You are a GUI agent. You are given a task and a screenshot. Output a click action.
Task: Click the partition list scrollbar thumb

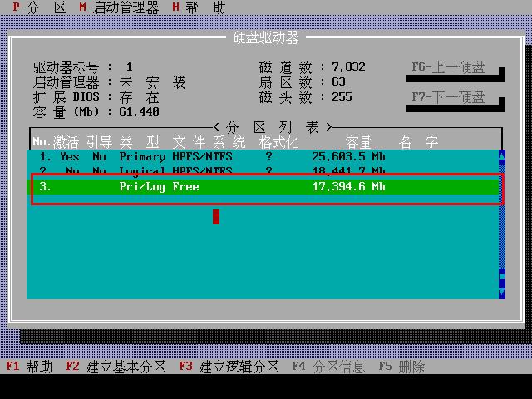click(502, 277)
